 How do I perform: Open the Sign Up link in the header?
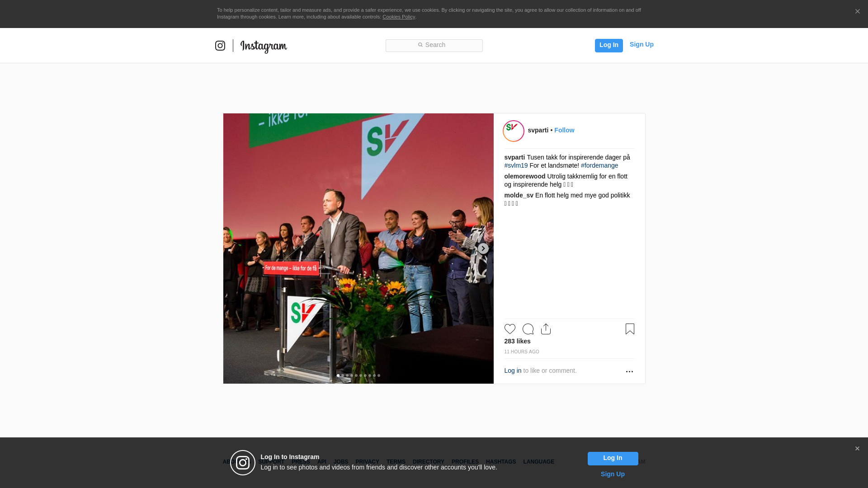pos(642,44)
